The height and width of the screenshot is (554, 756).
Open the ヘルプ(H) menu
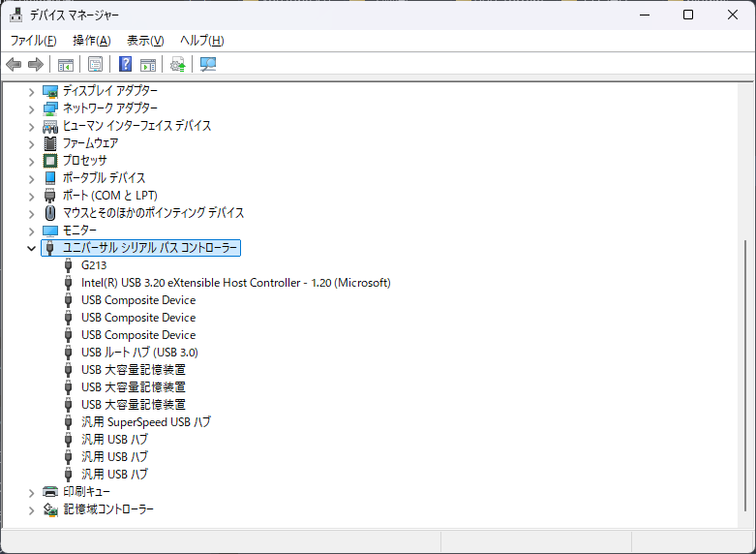coord(202,41)
